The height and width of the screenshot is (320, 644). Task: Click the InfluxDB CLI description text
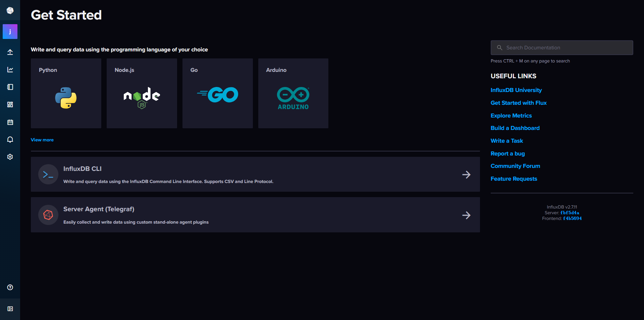pos(168,181)
